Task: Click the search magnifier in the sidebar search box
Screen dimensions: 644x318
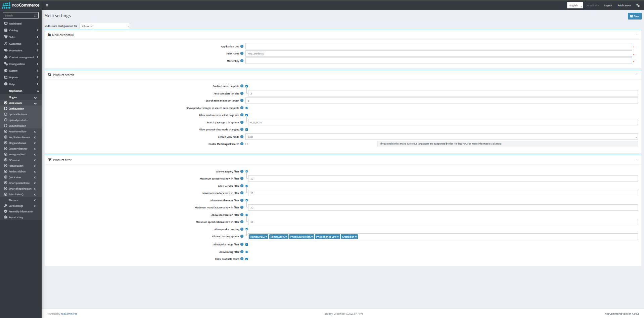Action: [x=36, y=15]
